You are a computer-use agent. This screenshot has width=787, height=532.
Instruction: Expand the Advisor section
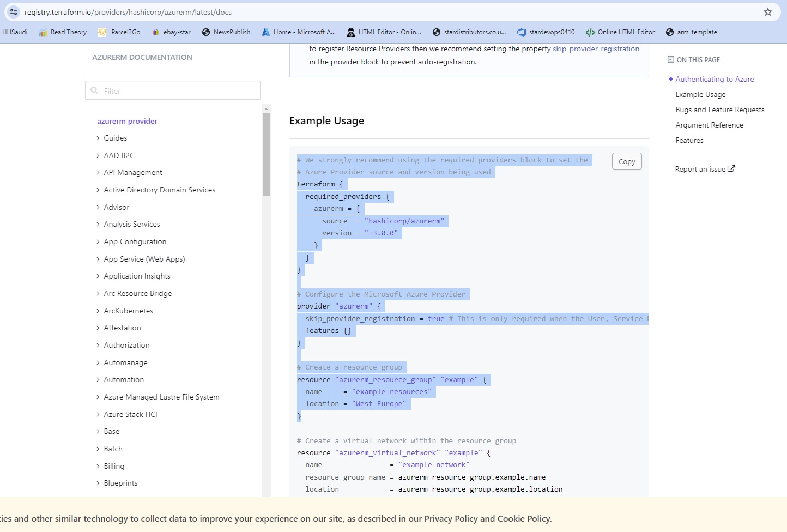point(98,207)
